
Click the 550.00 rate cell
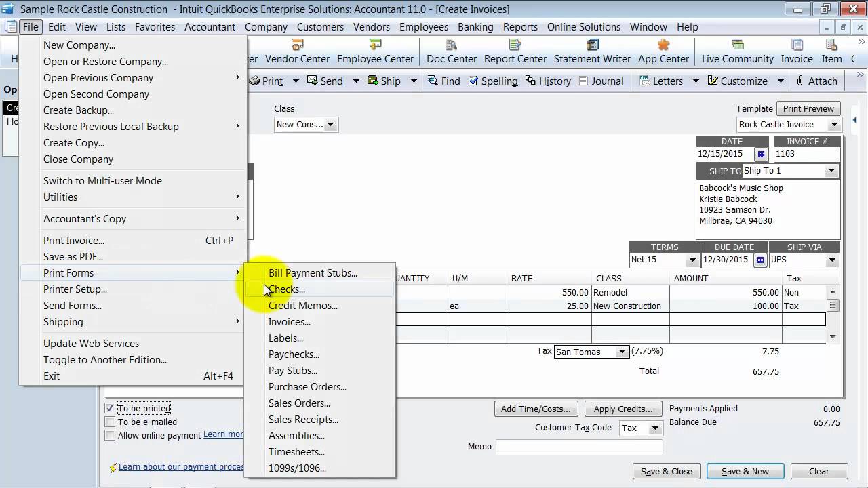click(549, 293)
